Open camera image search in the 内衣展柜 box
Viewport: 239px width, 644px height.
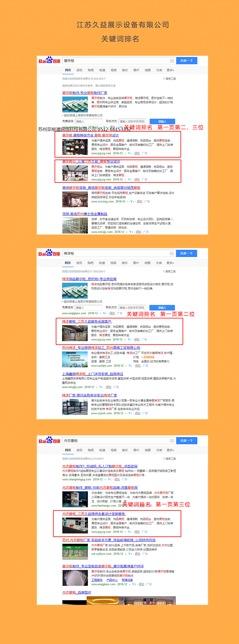tap(172, 441)
